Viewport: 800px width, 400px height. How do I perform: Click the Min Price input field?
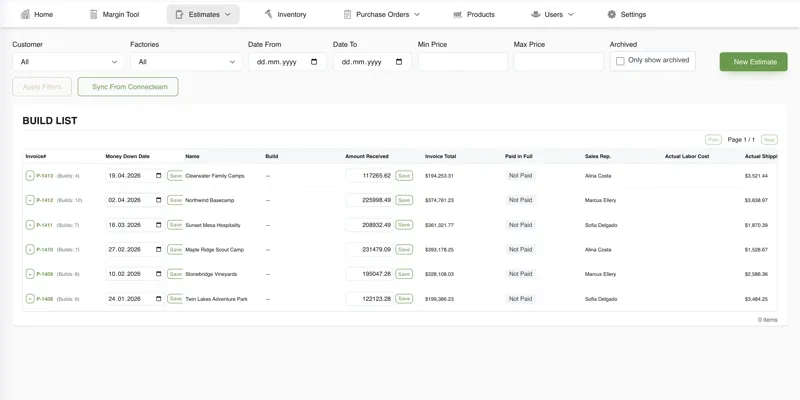(x=463, y=62)
